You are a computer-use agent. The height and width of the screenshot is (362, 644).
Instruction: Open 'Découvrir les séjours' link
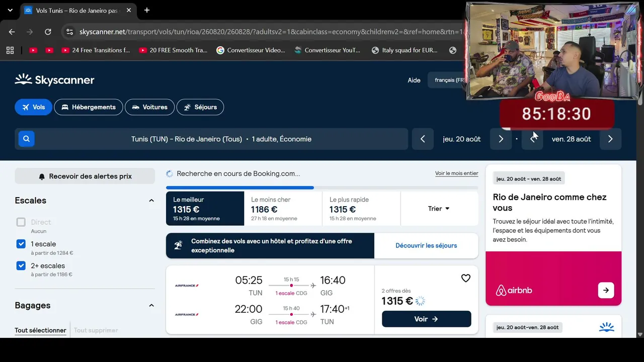click(426, 245)
